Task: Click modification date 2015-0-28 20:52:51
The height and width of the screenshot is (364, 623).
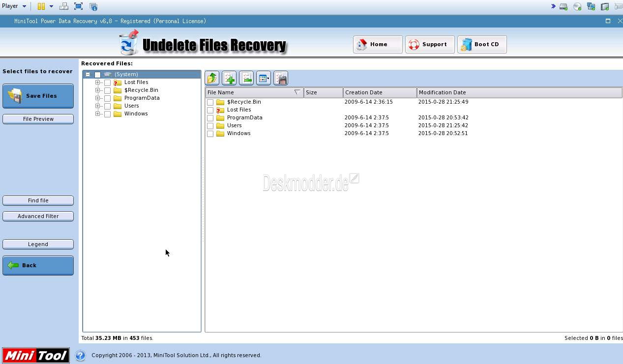Action: click(443, 133)
